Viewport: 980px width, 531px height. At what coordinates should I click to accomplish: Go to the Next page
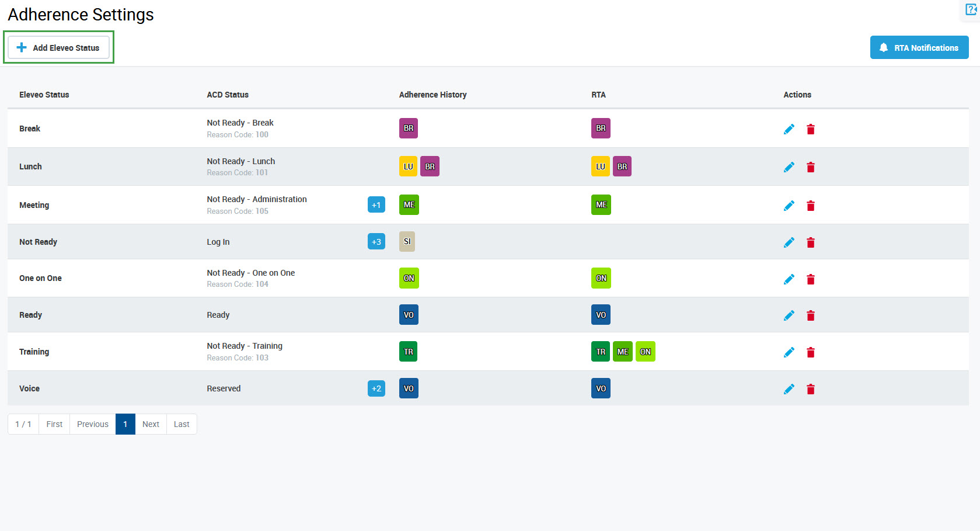click(151, 424)
